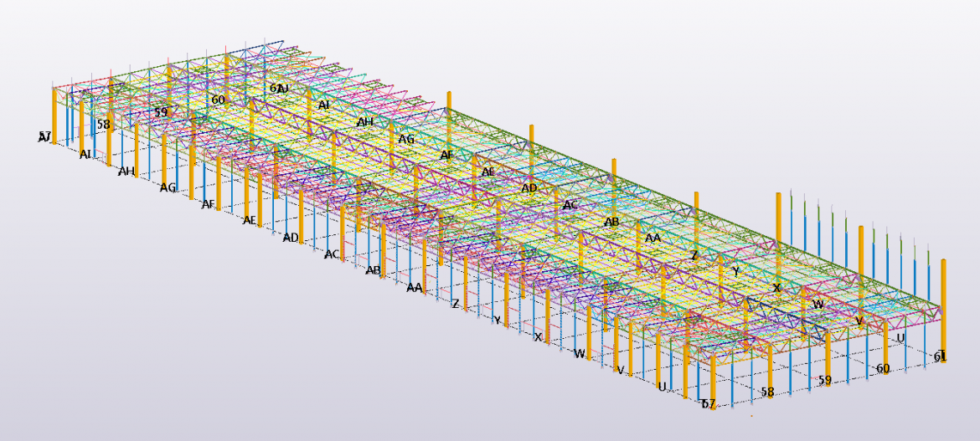
Task: Click the orange corner column at far left
Action: [x=56, y=115]
